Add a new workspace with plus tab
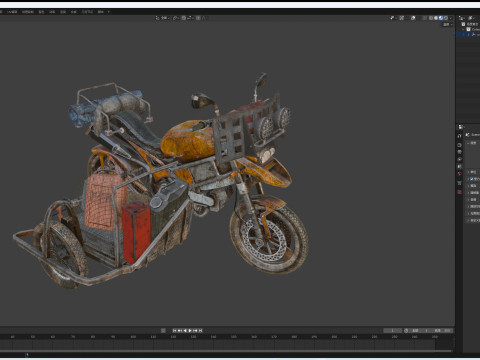This screenshot has height=360, width=480. pos(109,12)
